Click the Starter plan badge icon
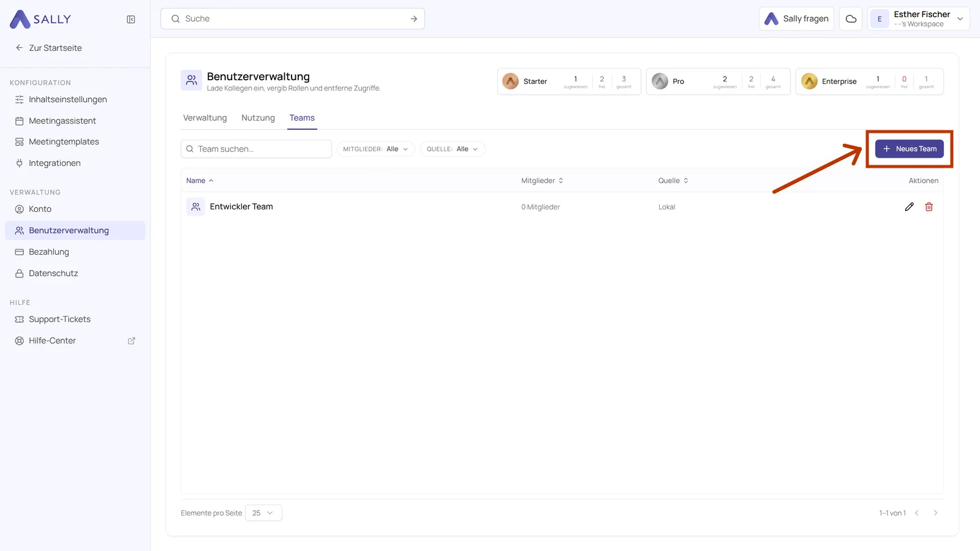 coord(510,81)
